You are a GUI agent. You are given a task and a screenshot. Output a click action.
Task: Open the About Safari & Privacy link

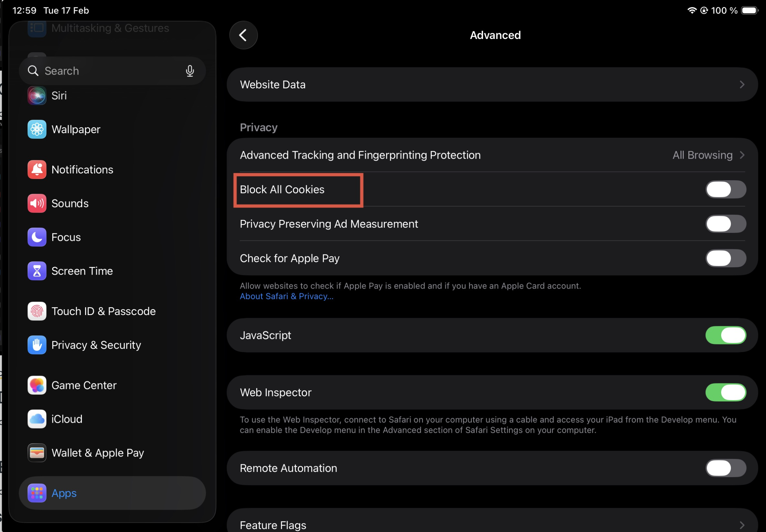(x=286, y=296)
